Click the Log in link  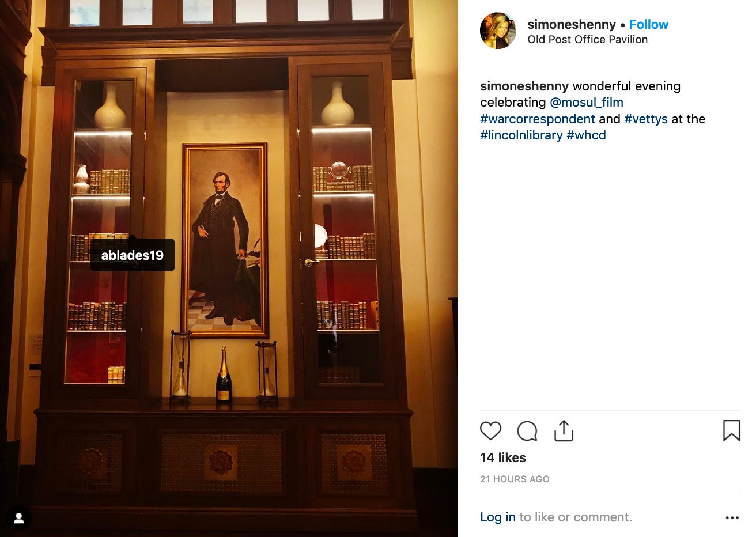(x=497, y=517)
